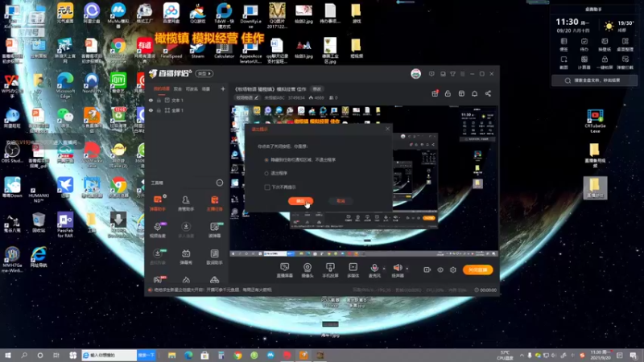Expand speaker options arrow
Viewport: 644px width, 362px height.
pyautogui.click(x=407, y=269)
